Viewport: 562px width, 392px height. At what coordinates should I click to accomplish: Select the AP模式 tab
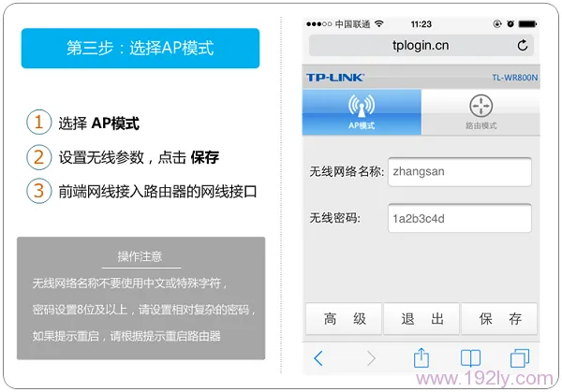[362, 112]
